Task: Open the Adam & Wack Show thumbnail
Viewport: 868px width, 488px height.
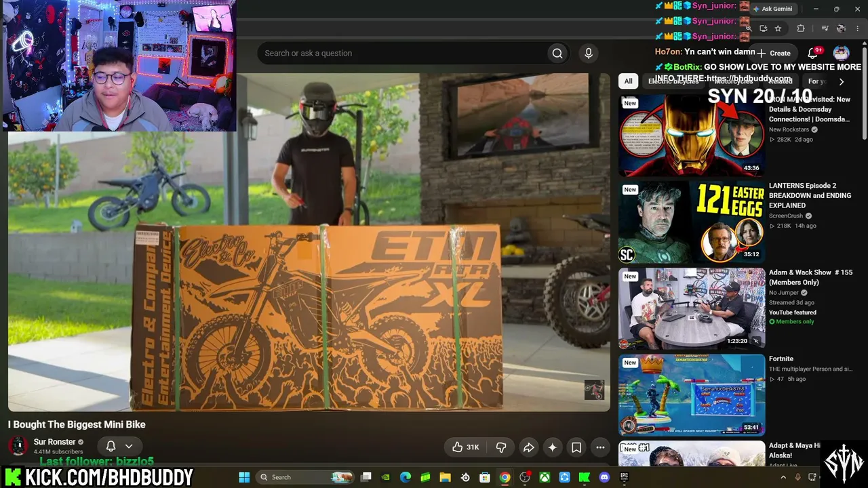Action: pyautogui.click(x=692, y=308)
